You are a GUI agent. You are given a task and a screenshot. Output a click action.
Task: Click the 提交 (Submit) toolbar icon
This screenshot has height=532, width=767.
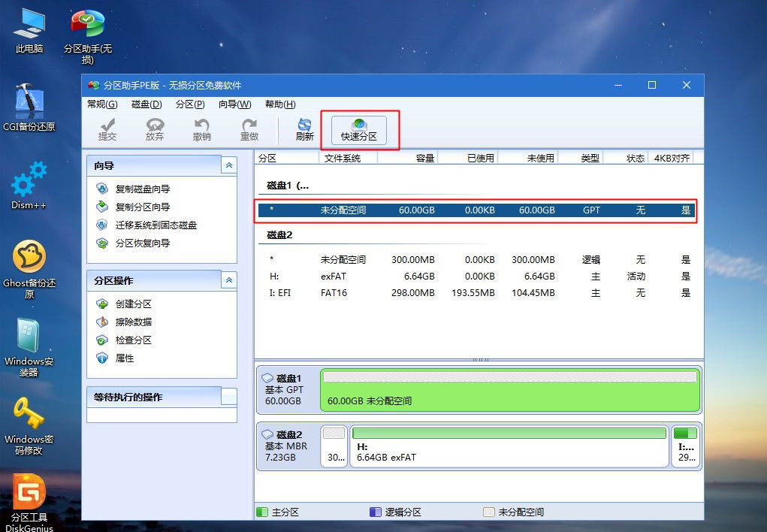107,128
